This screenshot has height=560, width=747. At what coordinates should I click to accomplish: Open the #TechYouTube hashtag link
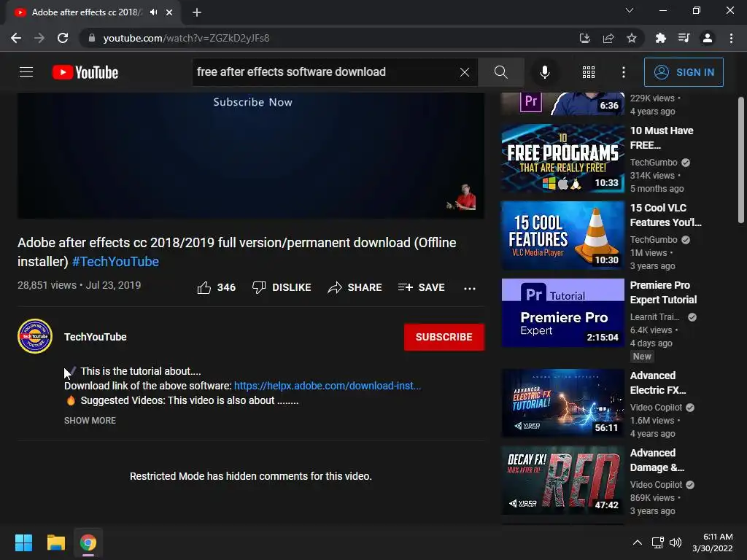[115, 262]
